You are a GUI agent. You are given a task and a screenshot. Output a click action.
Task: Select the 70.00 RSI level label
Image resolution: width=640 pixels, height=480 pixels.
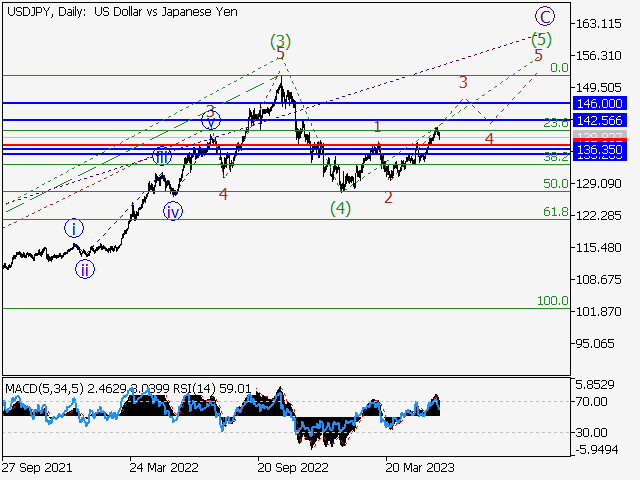591,402
